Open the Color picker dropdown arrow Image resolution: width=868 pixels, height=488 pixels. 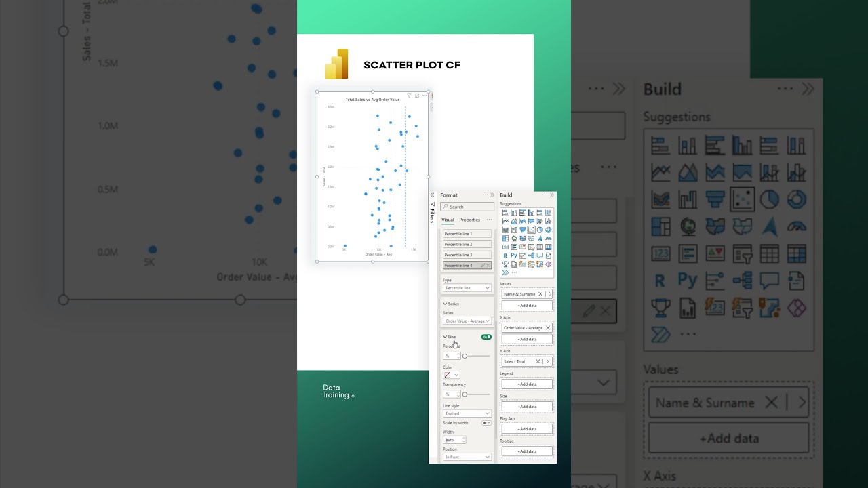click(x=456, y=375)
